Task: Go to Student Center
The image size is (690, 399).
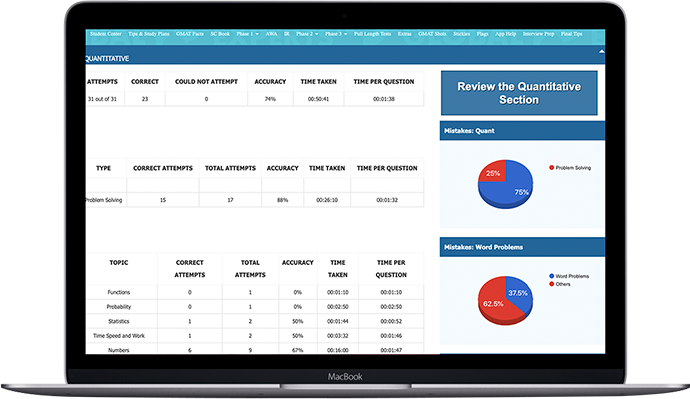Action: (x=106, y=34)
